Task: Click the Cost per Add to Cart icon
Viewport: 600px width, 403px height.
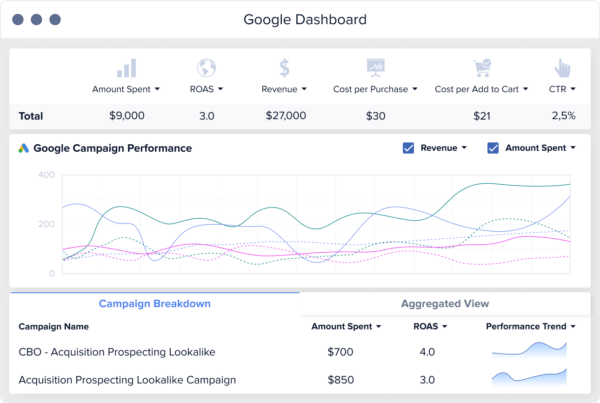Action: [482, 68]
